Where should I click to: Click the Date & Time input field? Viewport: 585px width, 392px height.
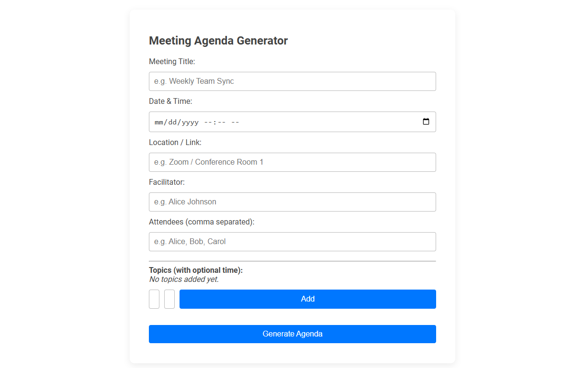coord(292,122)
